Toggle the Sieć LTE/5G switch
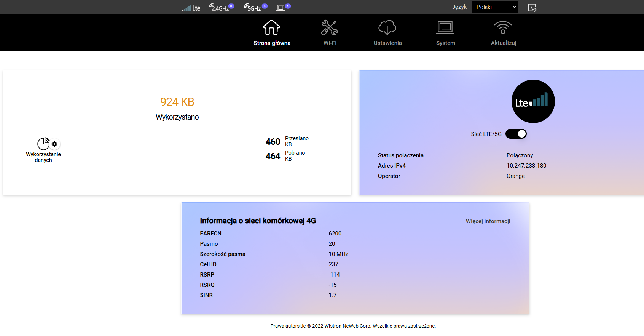The height and width of the screenshot is (336, 644). 516,134
